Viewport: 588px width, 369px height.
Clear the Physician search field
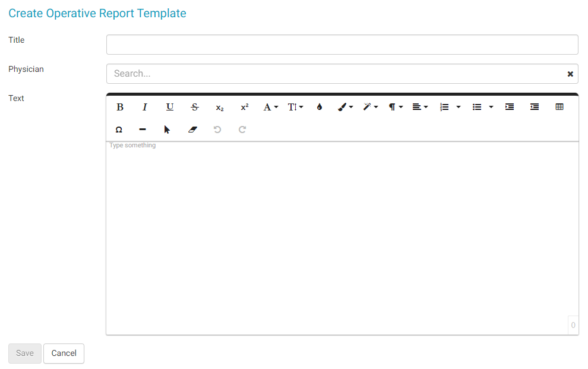click(570, 74)
